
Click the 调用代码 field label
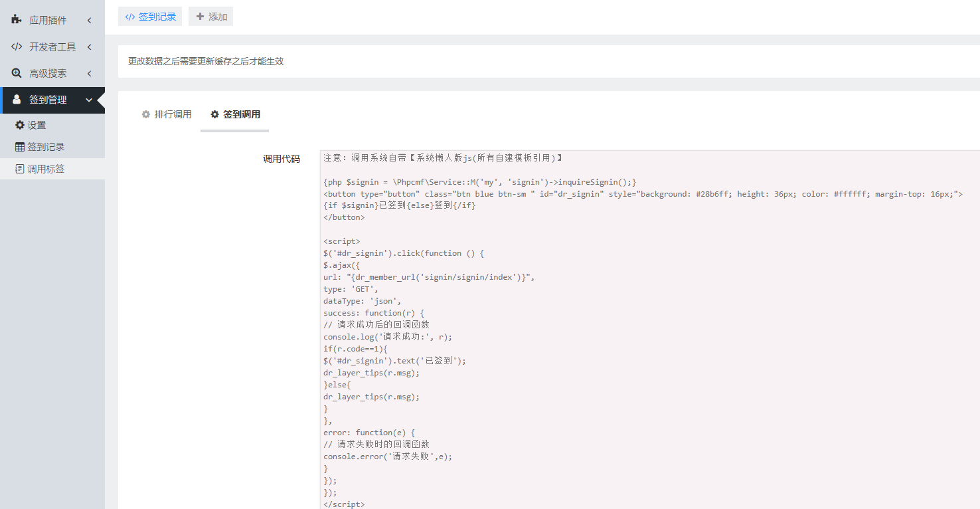coord(282,159)
